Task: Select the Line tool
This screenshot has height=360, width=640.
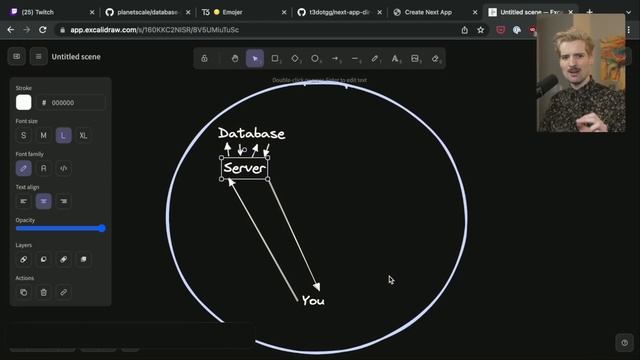Action: [x=355, y=59]
